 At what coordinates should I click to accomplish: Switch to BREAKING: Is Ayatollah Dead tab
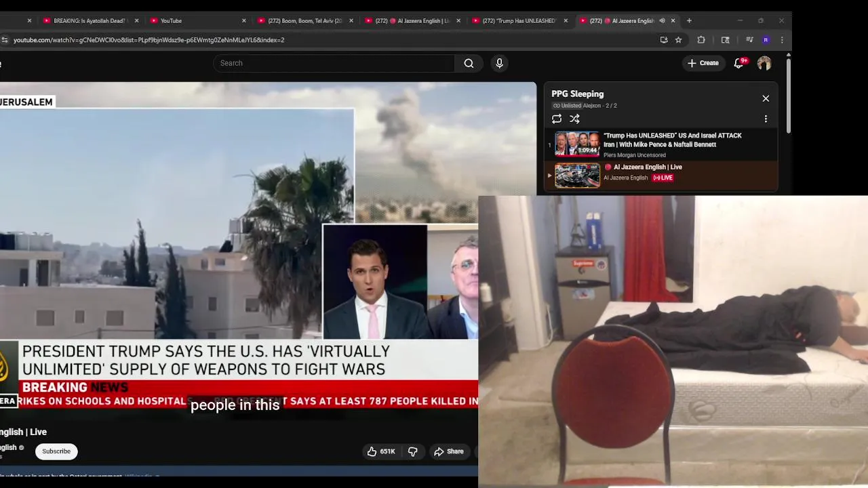(x=90, y=20)
